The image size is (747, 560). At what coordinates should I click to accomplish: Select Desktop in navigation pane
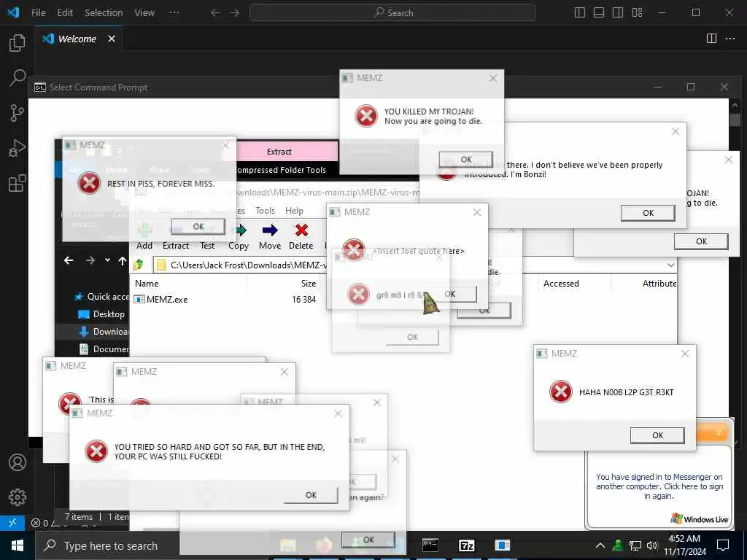point(101,314)
